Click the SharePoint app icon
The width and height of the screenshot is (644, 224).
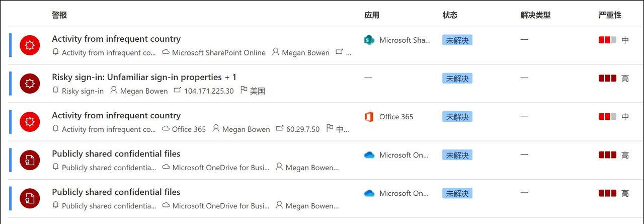(369, 40)
